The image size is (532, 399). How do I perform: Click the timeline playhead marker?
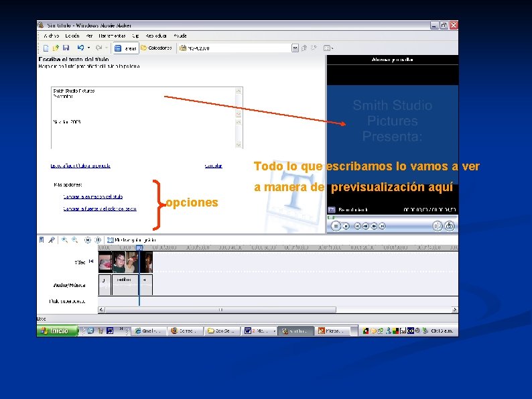click(139, 248)
